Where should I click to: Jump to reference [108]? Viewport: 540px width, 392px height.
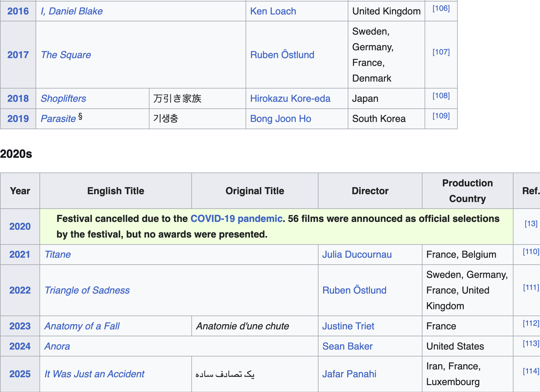[x=441, y=96]
